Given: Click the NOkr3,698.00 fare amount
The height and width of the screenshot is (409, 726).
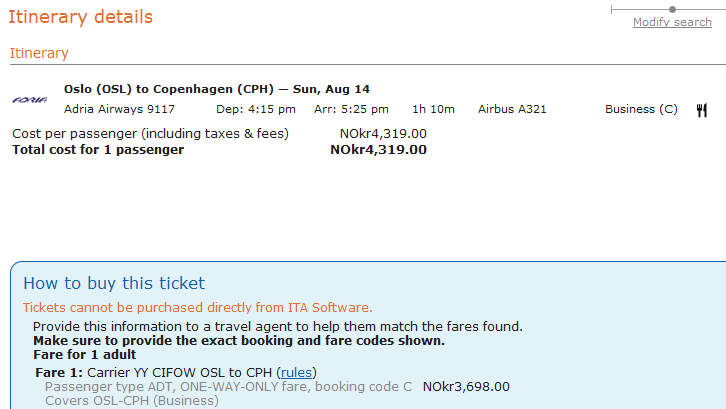Looking at the screenshot, I should 466,386.
